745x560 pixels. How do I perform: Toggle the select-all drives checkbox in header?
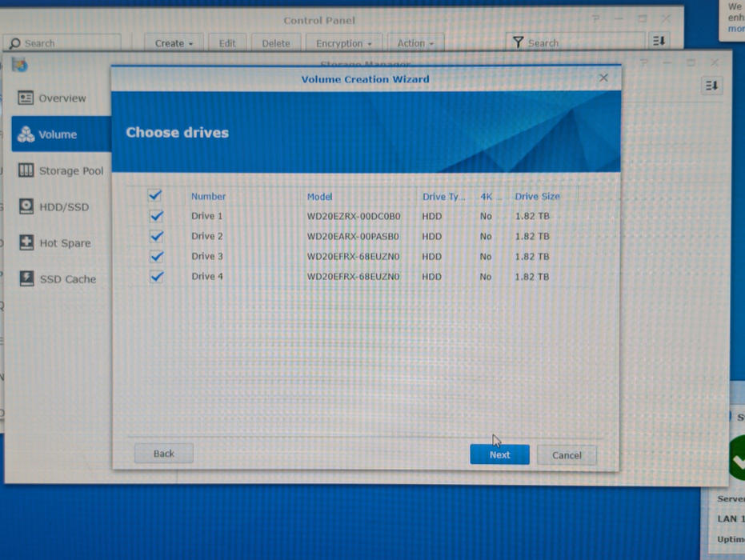[155, 195]
